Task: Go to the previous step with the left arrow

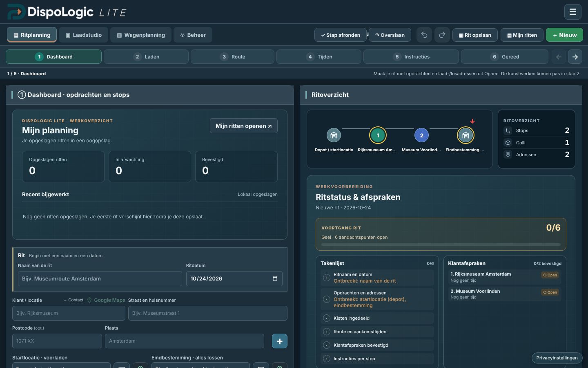Action: tap(559, 57)
